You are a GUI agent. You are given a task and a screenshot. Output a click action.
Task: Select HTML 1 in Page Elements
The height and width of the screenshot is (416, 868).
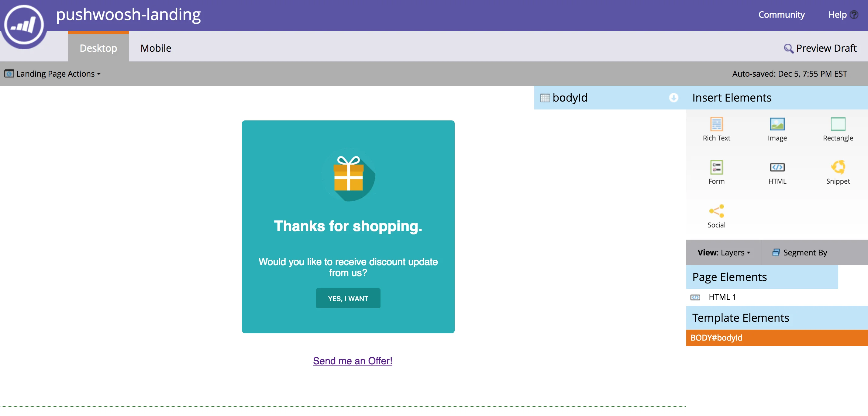tap(722, 297)
